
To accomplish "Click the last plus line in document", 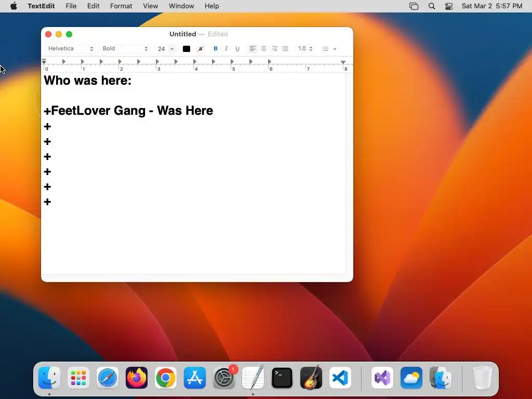I will coord(47,202).
